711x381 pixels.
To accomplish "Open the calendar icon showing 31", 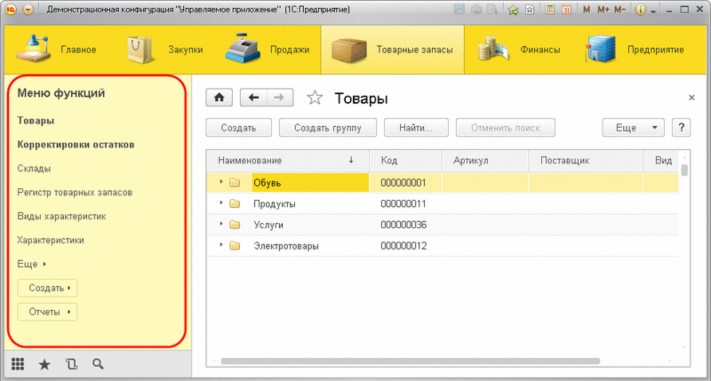I will [566, 10].
